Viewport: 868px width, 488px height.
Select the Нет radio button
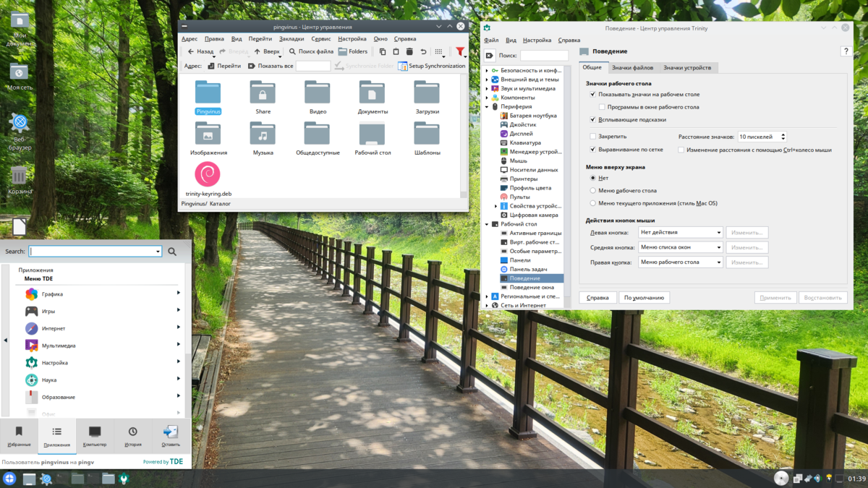(593, 178)
